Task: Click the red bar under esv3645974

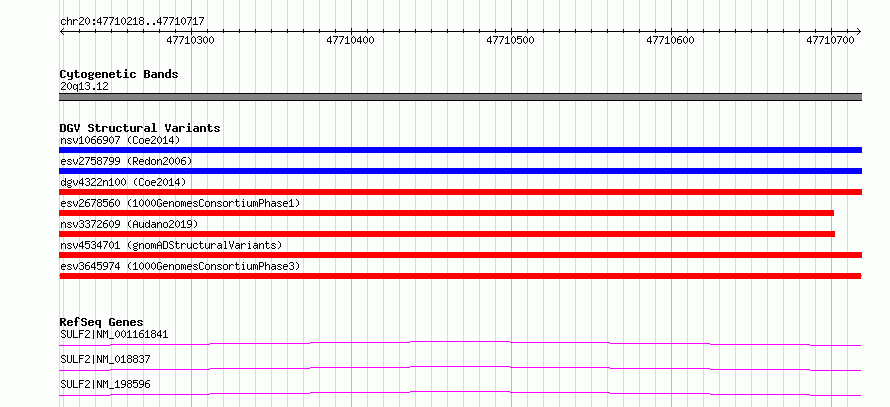Action: (460, 276)
